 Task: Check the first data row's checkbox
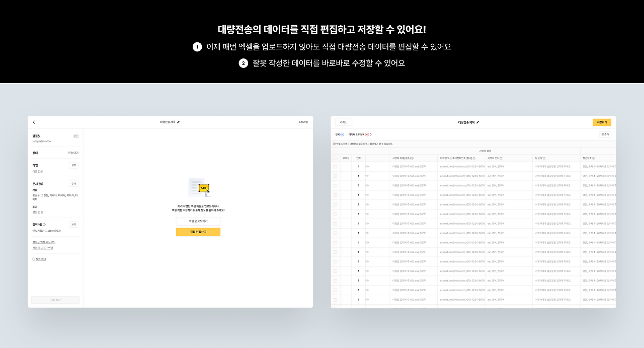(335, 166)
